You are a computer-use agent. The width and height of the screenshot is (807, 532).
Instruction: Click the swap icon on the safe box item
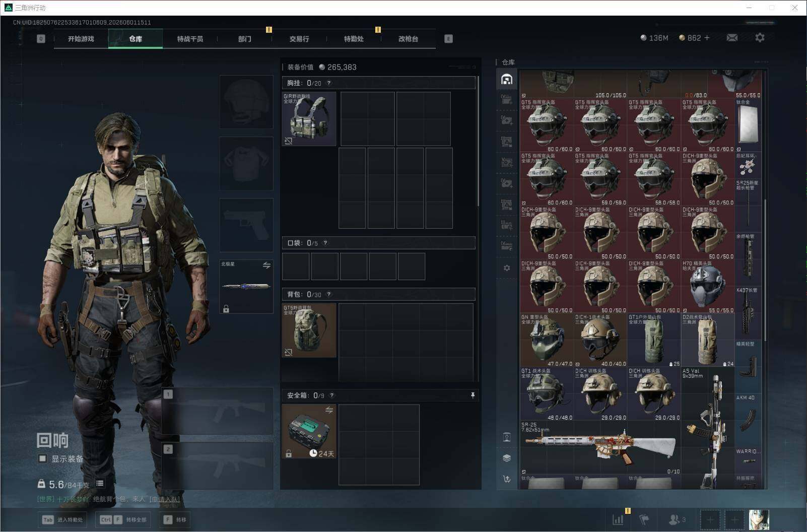click(329, 410)
